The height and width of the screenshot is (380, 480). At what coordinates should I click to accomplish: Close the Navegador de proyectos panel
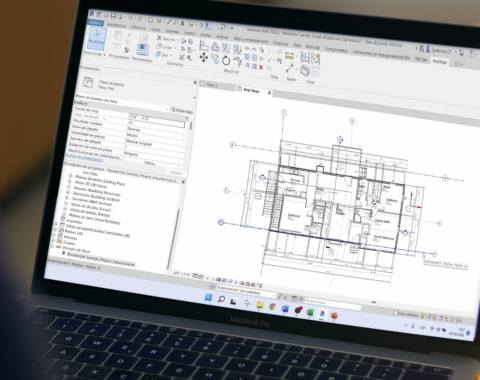[x=183, y=182]
